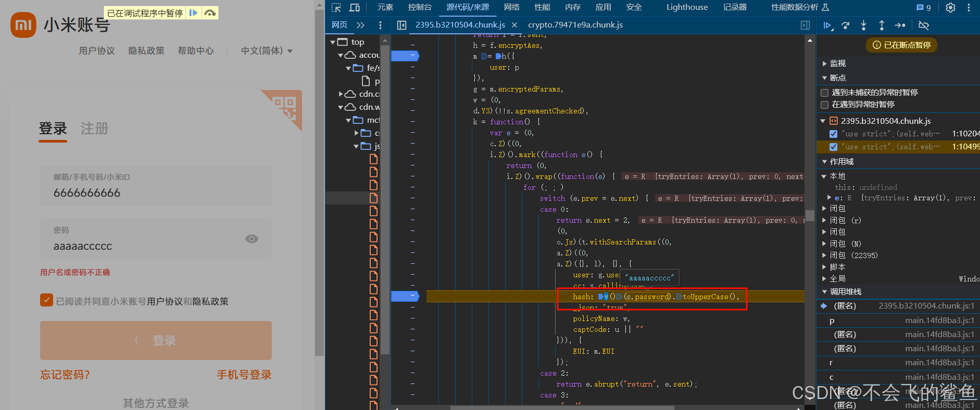Image resolution: width=980 pixels, height=410 pixels.
Task: Activate the inspect element picker icon
Action: pos(336,7)
